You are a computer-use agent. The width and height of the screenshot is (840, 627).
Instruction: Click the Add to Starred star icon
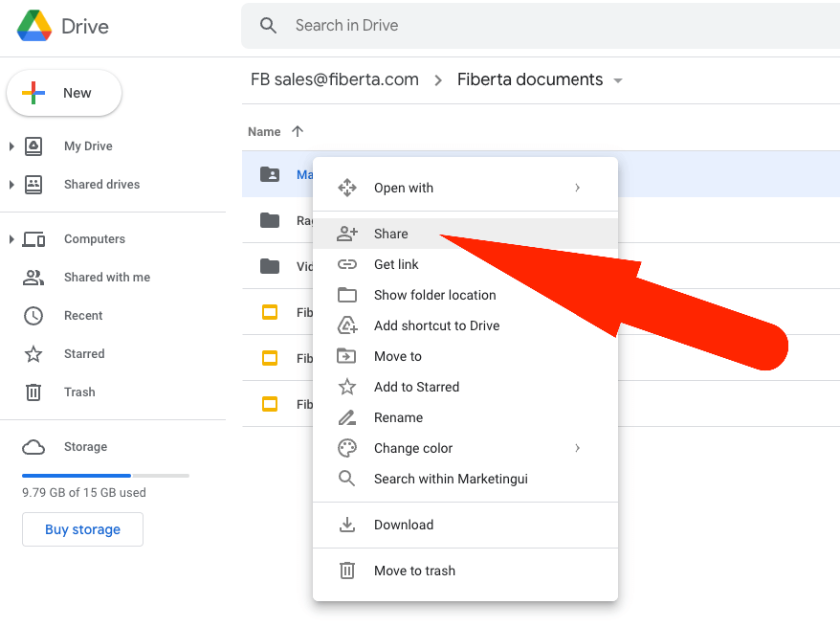[347, 387]
